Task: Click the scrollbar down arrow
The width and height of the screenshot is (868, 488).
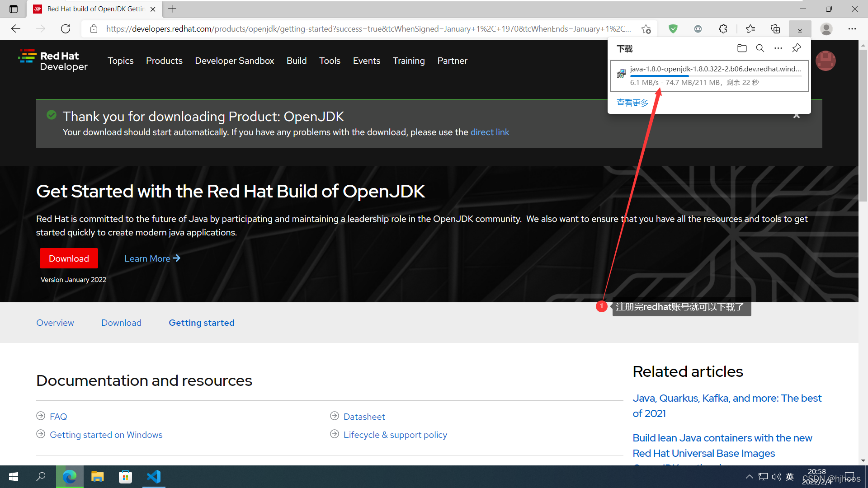Action: click(x=863, y=460)
